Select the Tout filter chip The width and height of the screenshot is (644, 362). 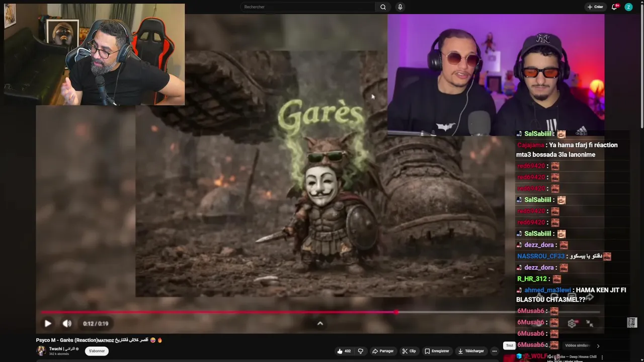510,345
